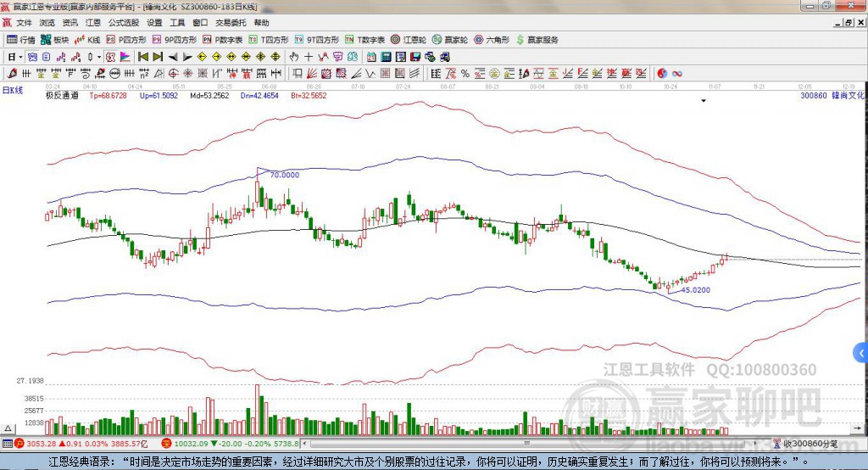Click the blue side panel expand arrow
The width and height of the screenshot is (868, 470).
[861, 353]
